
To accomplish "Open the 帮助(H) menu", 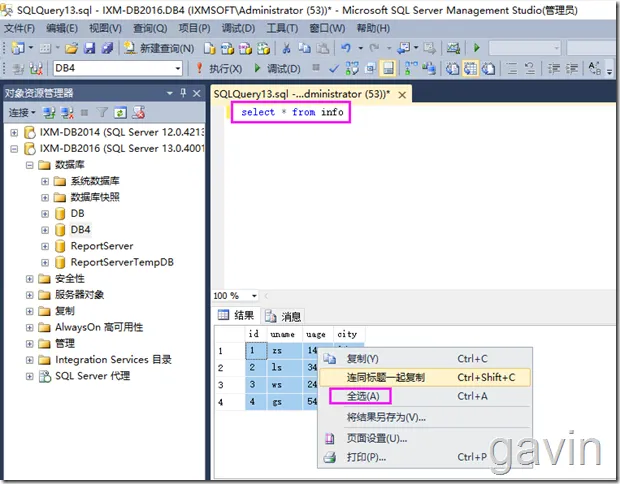I will [x=373, y=28].
